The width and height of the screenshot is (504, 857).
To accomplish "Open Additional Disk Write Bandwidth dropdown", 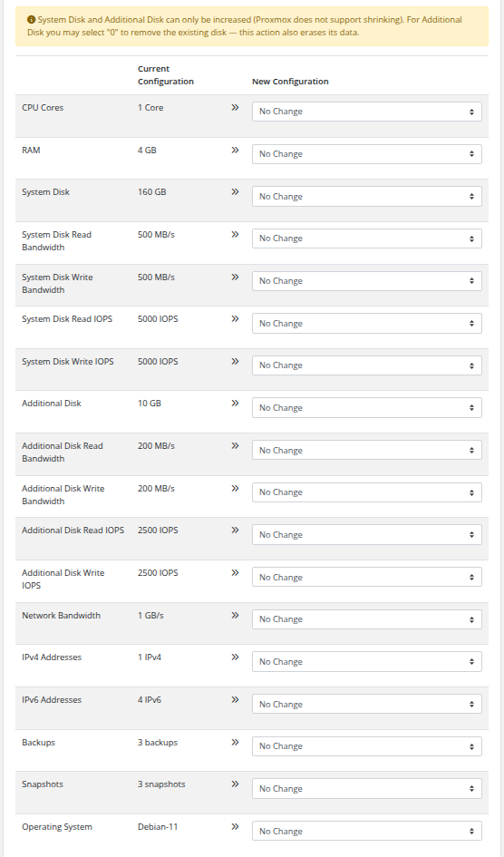I will pos(366,492).
